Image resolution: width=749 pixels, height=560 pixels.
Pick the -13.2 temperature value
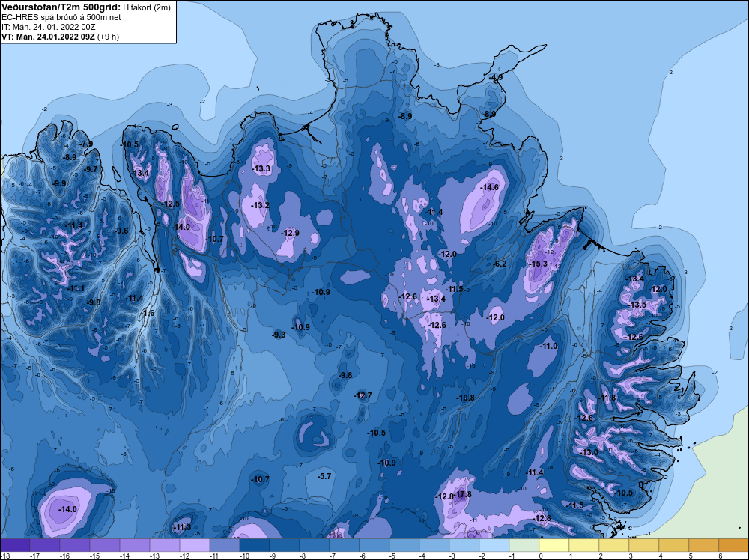(x=261, y=205)
